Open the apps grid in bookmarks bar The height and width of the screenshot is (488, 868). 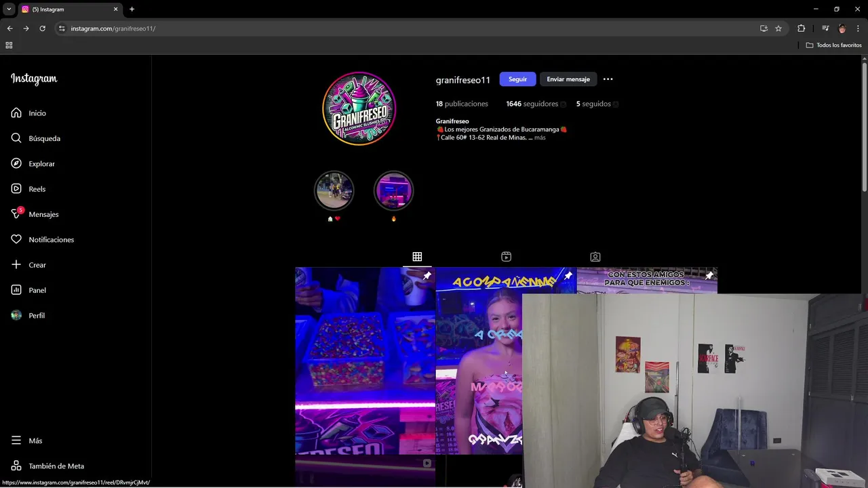9,45
